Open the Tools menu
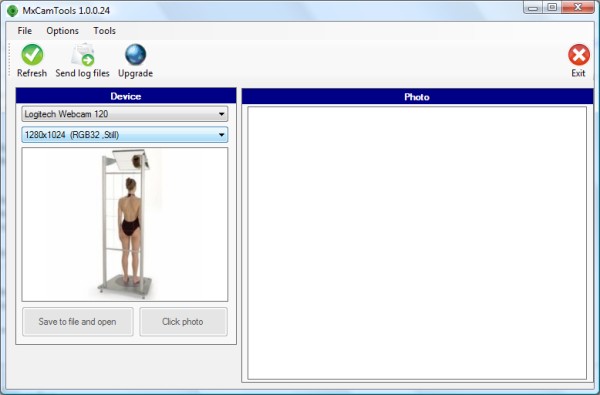Viewport: 600px width, 395px height. (x=104, y=31)
